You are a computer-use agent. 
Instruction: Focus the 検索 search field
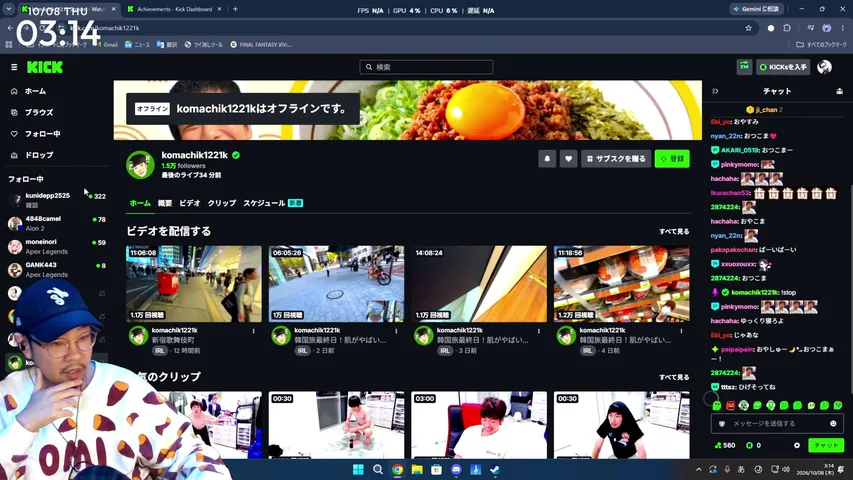pyautogui.click(x=426, y=67)
